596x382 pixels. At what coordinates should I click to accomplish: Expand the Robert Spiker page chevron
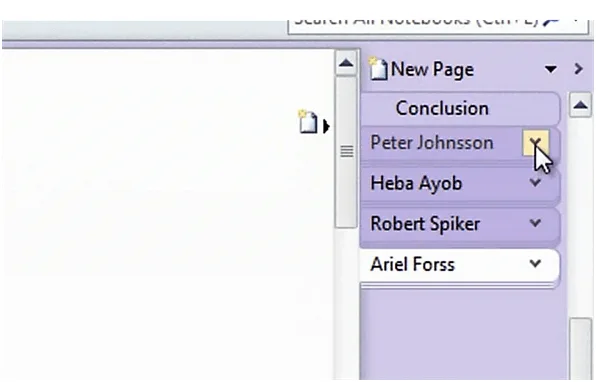(x=535, y=223)
